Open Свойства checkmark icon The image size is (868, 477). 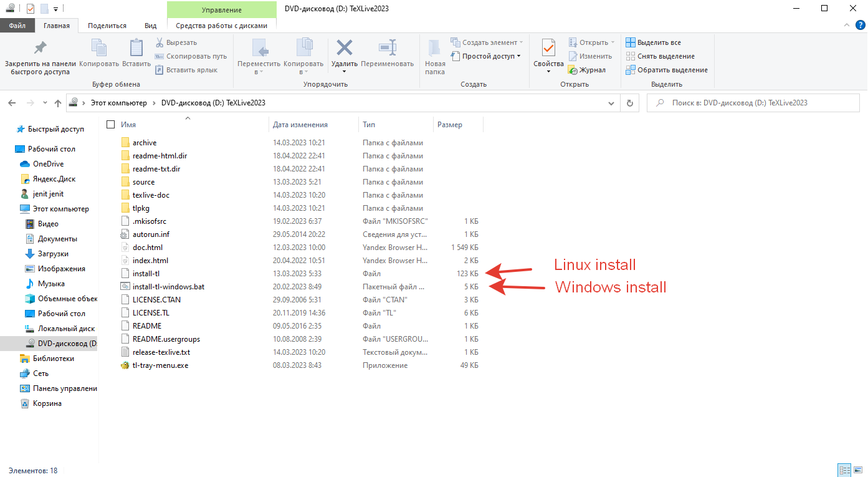tap(548, 49)
